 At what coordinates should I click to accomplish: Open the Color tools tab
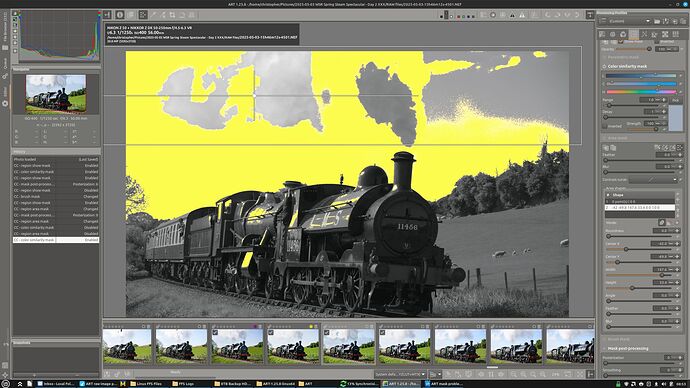tap(623, 34)
